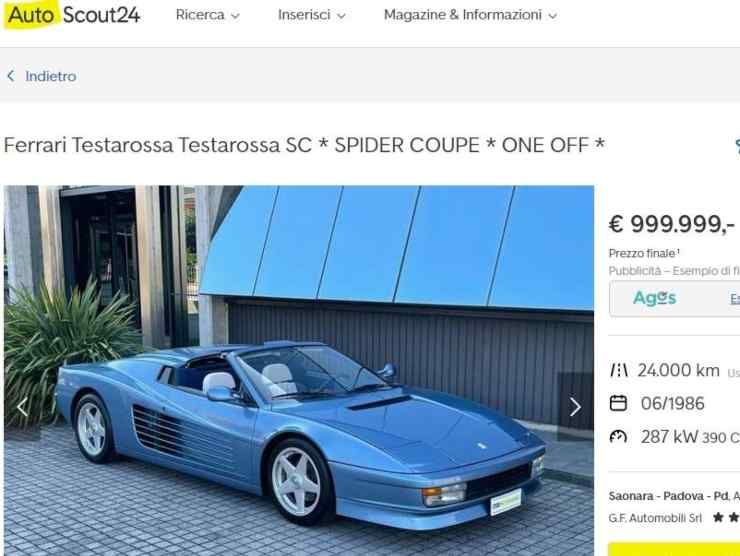Viewport: 740px width, 556px height.
Task: Expand the Magazine & Informazioni dropdown
Action: click(553, 16)
